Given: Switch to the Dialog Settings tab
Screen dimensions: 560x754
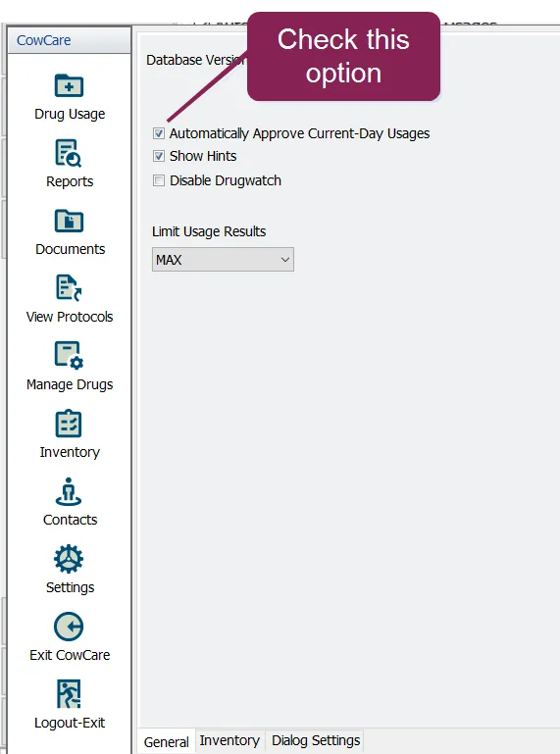Looking at the screenshot, I should pyautogui.click(x=316, y=740).
